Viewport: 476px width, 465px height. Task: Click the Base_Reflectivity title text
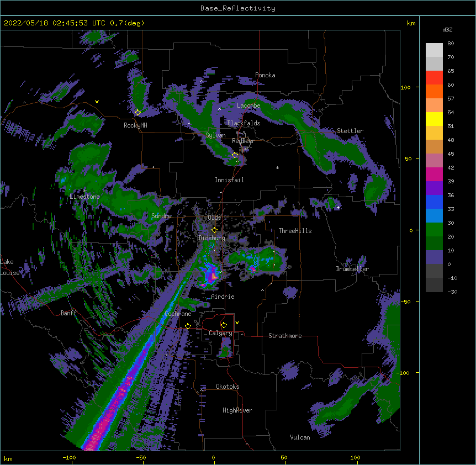[237, 8]
